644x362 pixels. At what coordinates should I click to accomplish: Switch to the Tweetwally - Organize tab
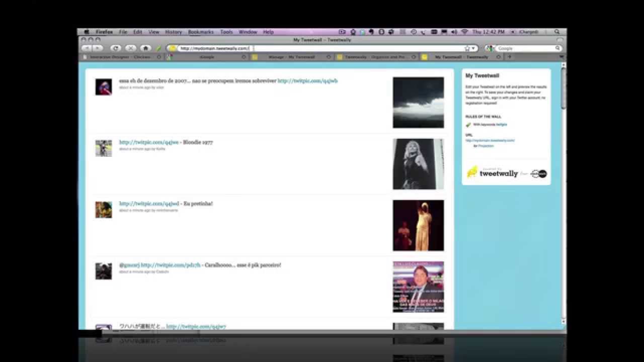[377, 57]
